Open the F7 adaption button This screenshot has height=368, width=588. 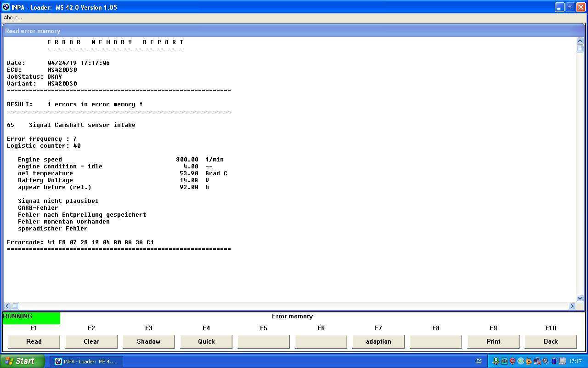tap(379, 341)
